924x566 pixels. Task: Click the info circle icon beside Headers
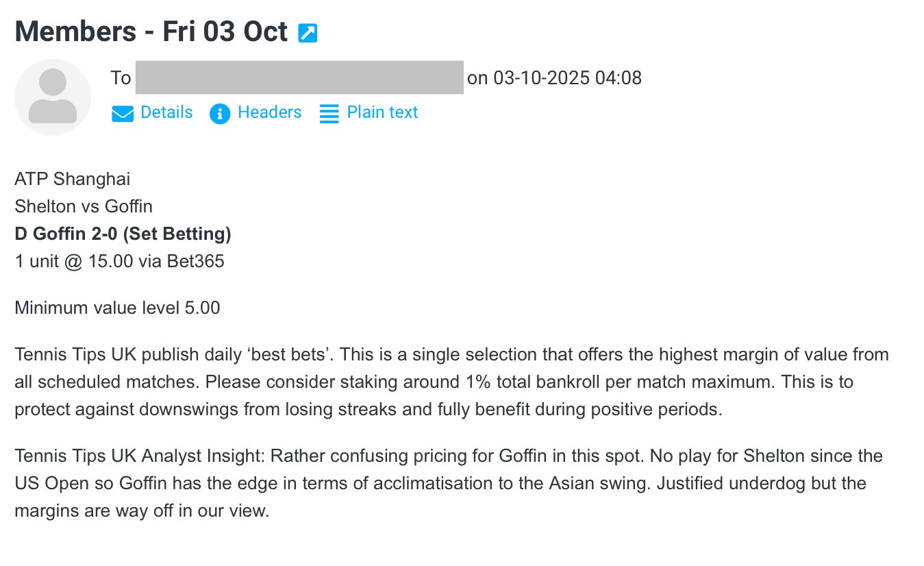(x=220, y=114)
